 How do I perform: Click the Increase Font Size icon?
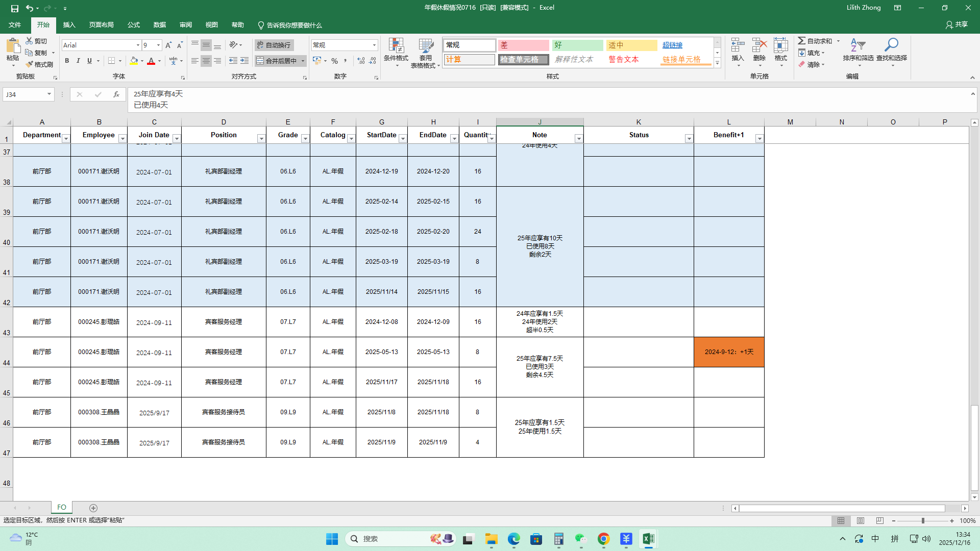pyautogui.click(x=168, y=45)
